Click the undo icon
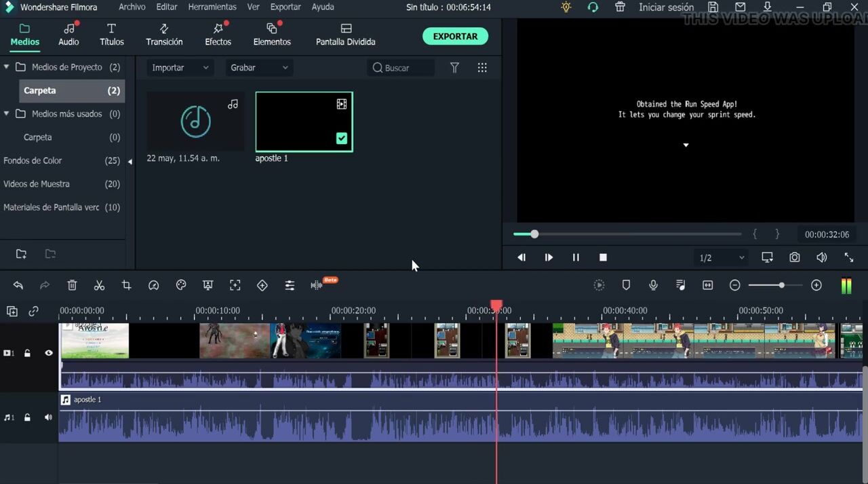This screenshot has height=484, width=868. click(18, 285)
